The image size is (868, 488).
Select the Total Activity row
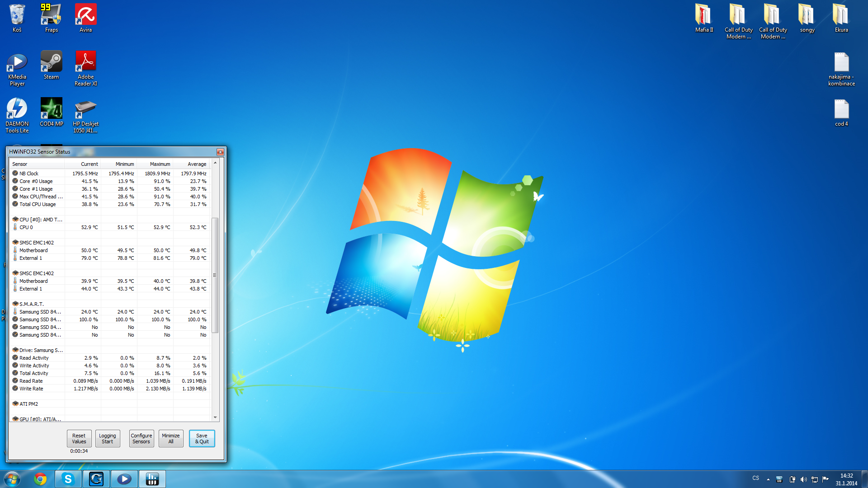pyautogui.click(x=110, y=373)
